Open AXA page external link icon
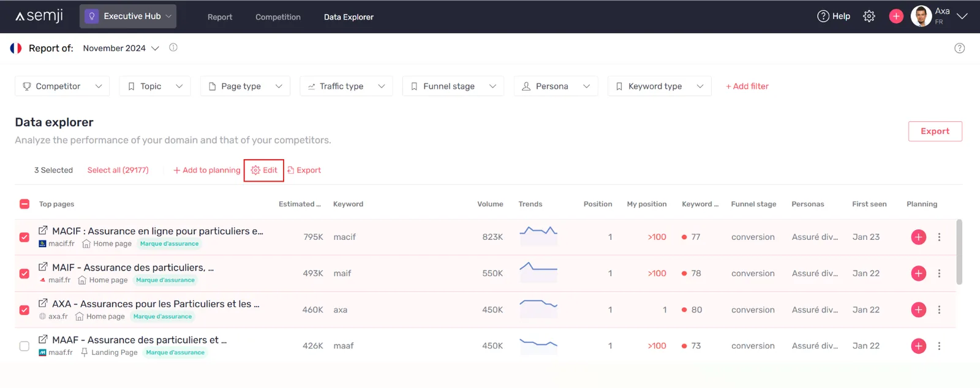Viewport: 980px width, 388px height. [x=43, y=304]
